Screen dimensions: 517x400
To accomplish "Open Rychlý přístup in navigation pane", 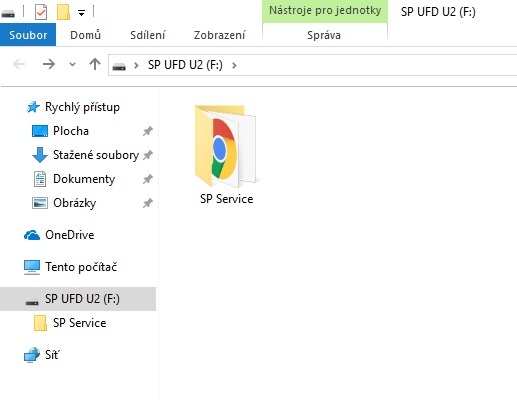I will (82, 107).
